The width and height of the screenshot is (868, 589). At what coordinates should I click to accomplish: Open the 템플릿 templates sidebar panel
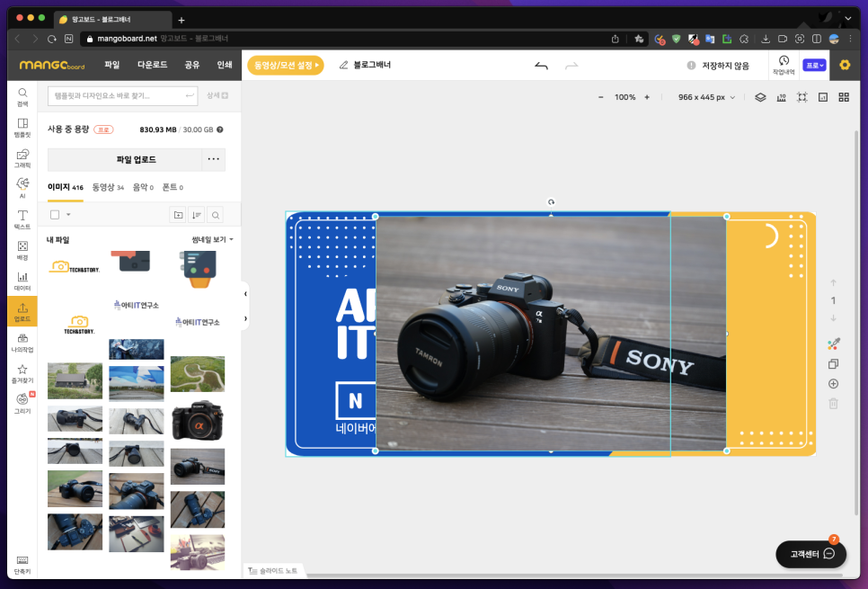(22, 128)
